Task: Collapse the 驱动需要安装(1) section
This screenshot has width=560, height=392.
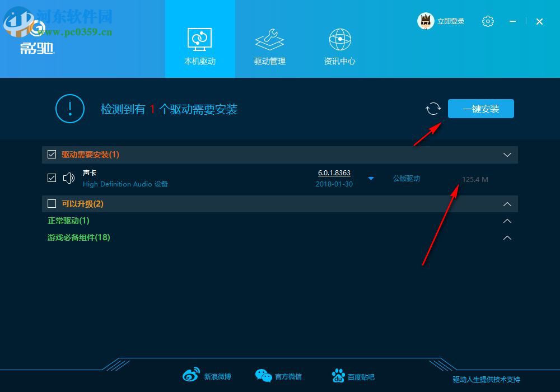Action: tap(507, 155)
